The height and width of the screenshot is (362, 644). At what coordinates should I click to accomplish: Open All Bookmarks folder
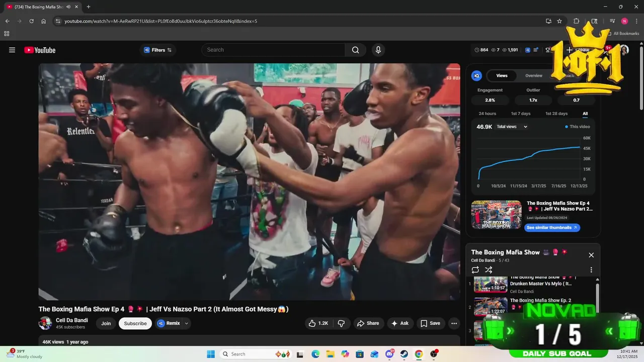click(623, 34)
